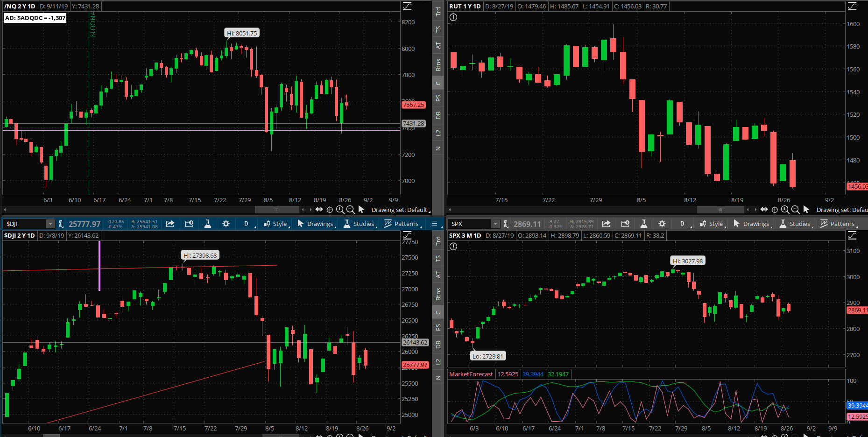The width and height of the screenshot is (868, 437).
Task: Click the chart mode icon atop the SPX chart
Action: (852, 235)
